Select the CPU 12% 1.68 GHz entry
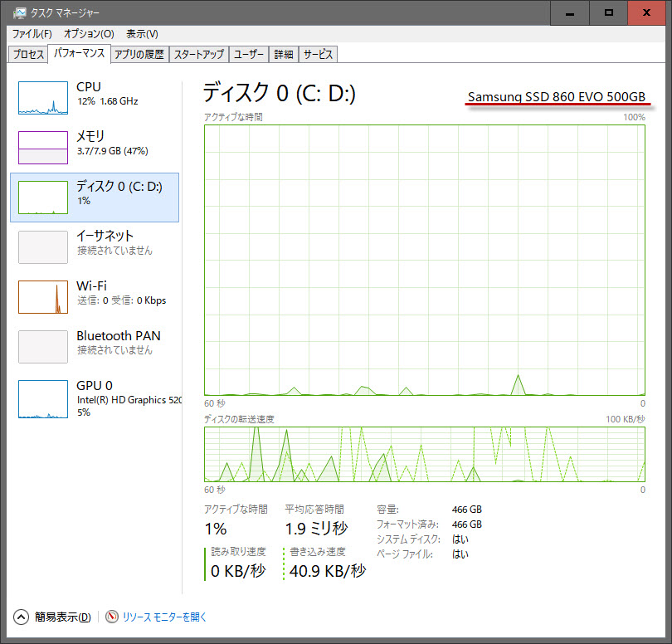The height and width of the screenshot is (644, 672). pos(95,98)
